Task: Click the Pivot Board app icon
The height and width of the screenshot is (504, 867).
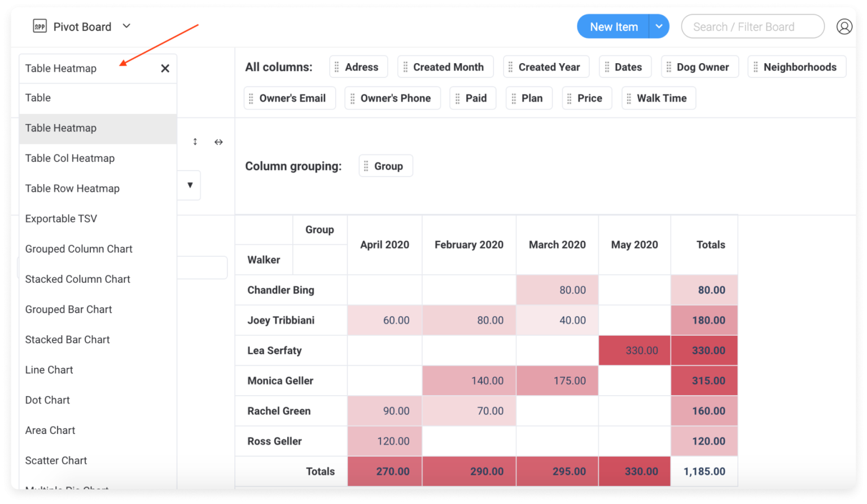Action: (40, 27)
